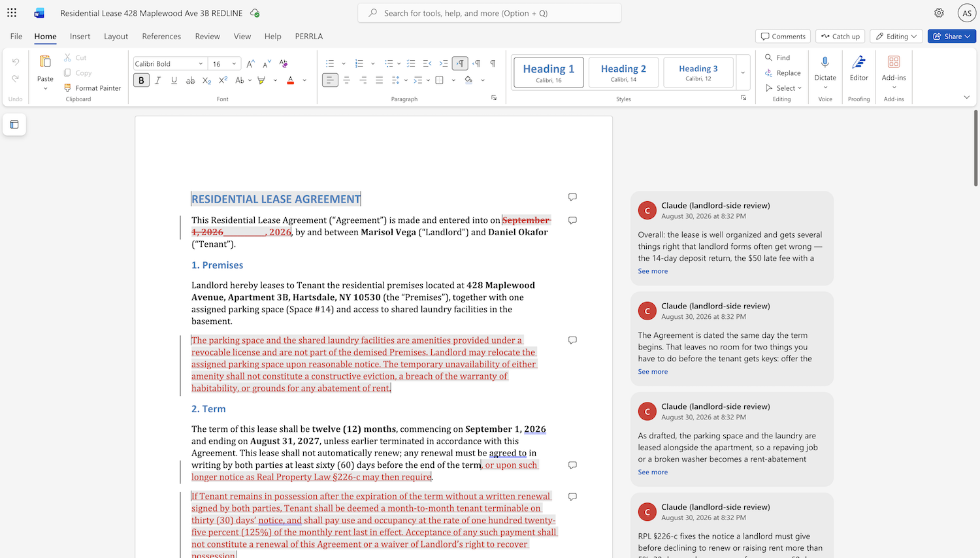Open the Select dropdown in Editing

pyautogui.click(x=784, y=88)
